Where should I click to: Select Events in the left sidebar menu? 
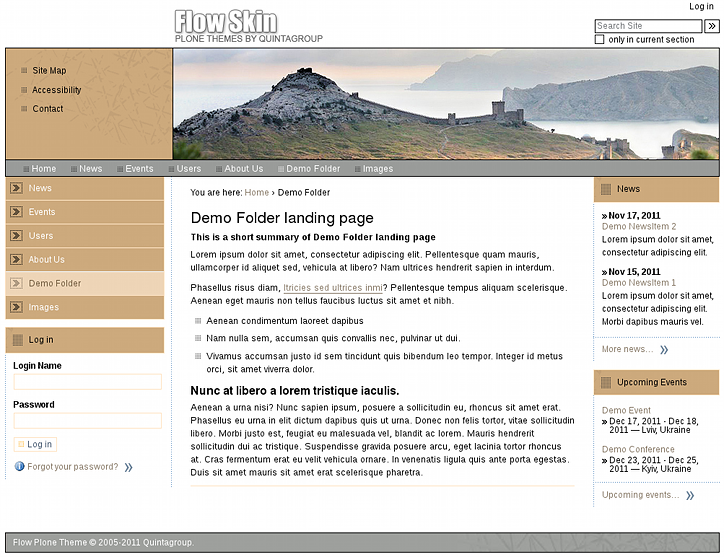tap(84, 212)
